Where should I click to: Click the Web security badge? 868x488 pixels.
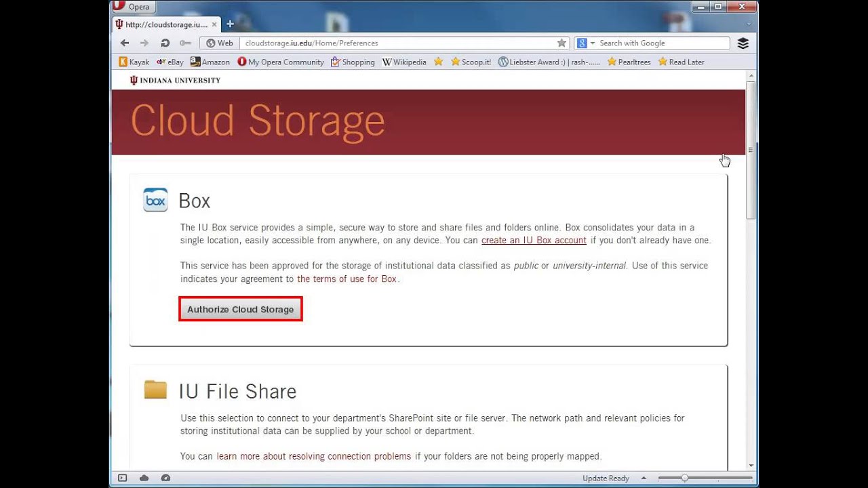220,43
